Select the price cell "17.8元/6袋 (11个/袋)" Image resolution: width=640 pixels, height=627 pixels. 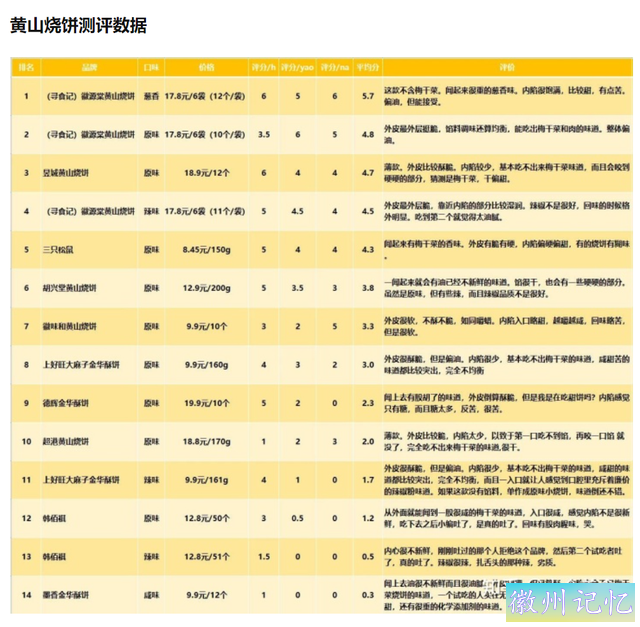coord(205,211)
